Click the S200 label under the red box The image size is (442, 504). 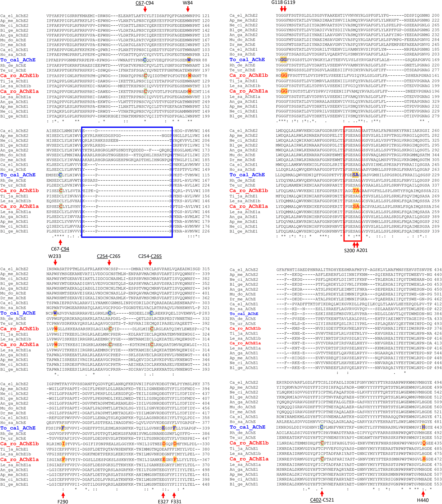coord(350,250)
